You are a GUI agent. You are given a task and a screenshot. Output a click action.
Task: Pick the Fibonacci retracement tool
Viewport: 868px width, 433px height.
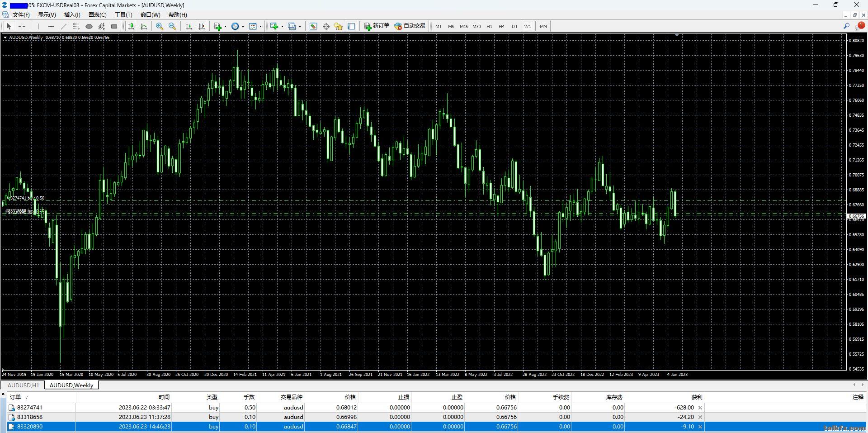pyautogui.click(x=76, y=26)
